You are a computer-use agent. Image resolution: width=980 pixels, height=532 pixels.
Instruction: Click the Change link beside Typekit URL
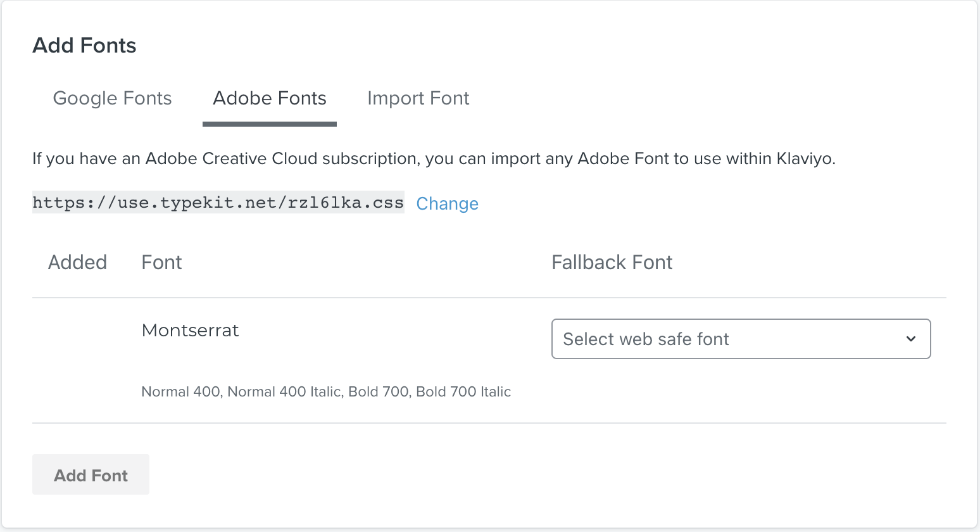coord(447,203)
